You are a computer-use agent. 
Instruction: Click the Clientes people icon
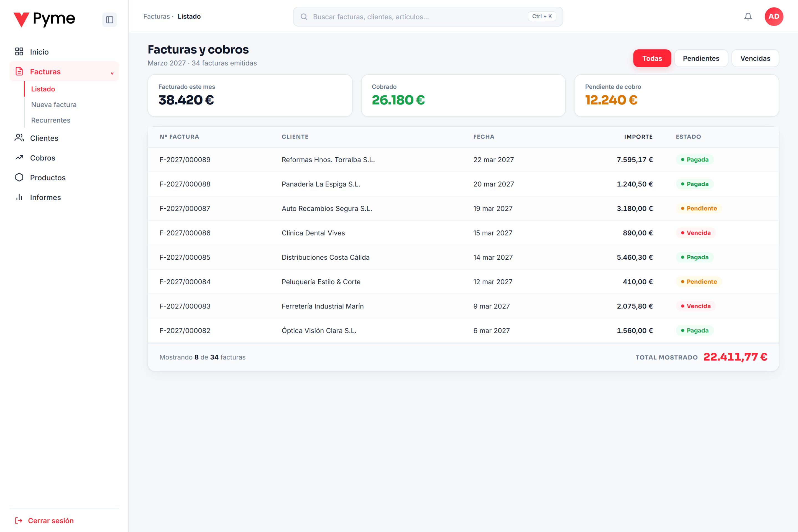[19, 138]
